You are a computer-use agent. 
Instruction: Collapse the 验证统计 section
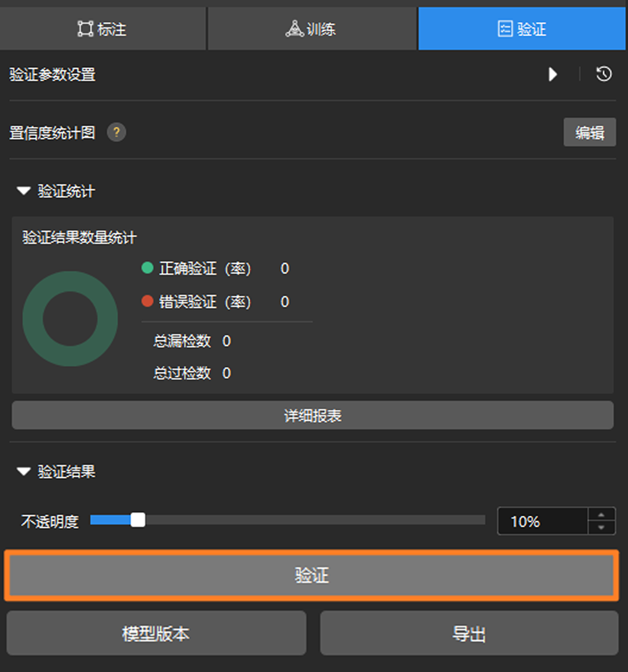pos(24,191)
